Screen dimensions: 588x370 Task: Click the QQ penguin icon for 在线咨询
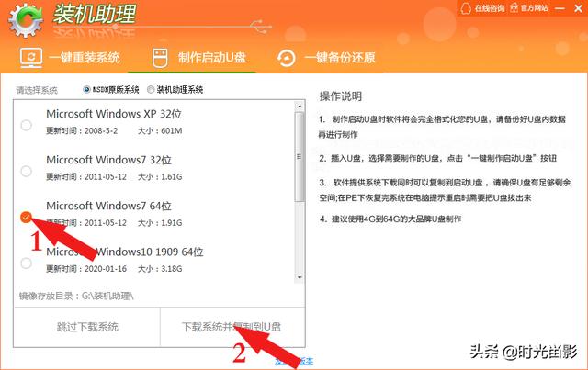(466, 8)
